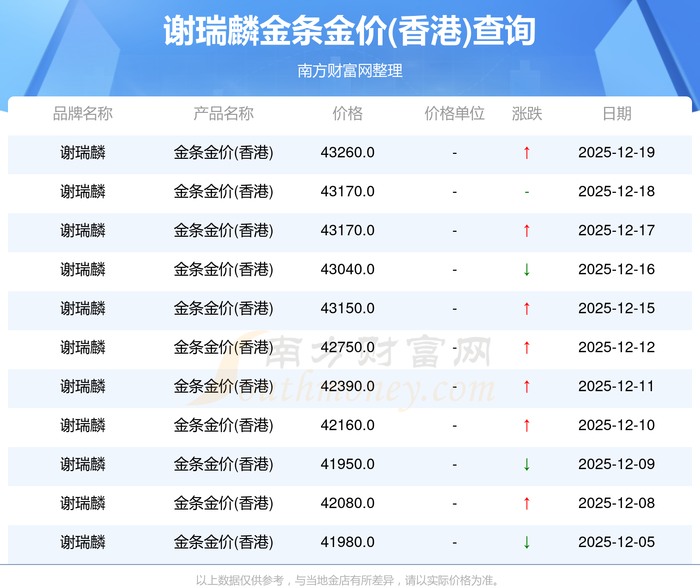Click the up arrow in the 2025-12-15 row

527,309
